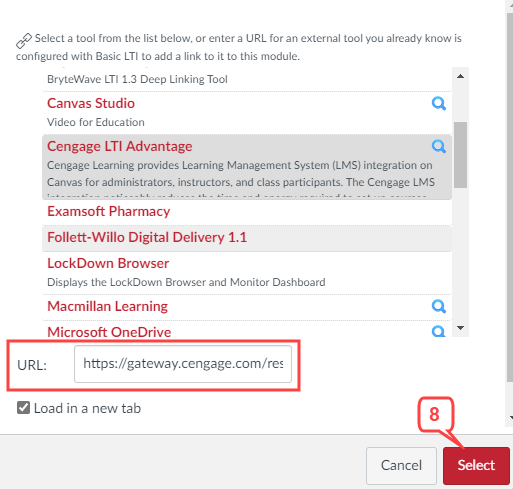Click the Video for Education description

96,122
